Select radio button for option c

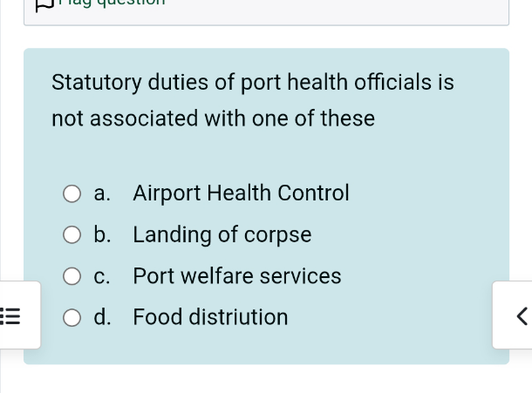tap(72, 276)
